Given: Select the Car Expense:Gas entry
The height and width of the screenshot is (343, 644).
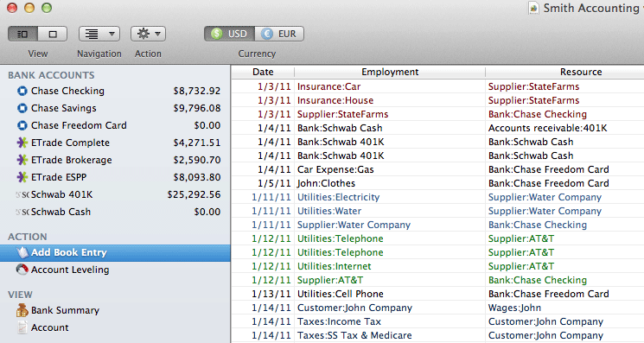Looking at the screenshot, I should pos(335,169).
